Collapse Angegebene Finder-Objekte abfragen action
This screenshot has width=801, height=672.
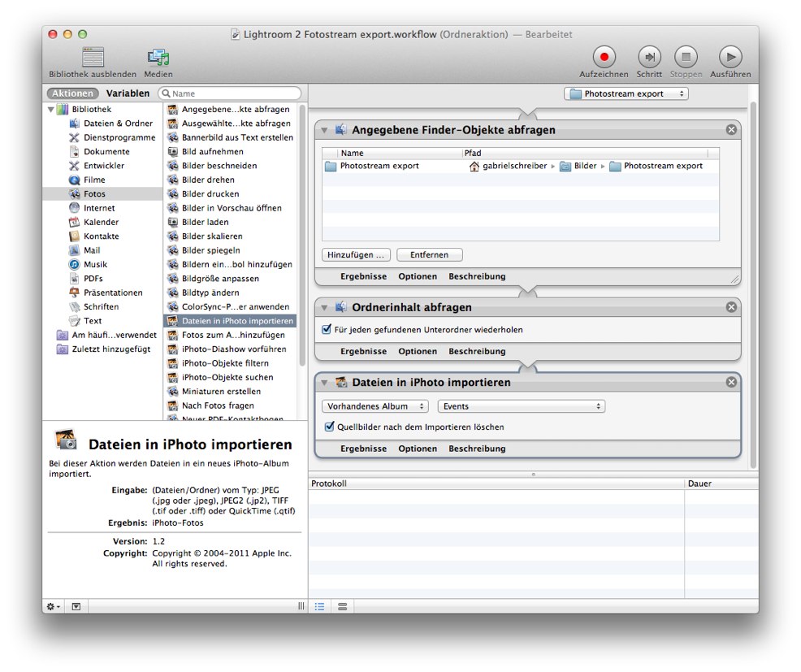324,130
